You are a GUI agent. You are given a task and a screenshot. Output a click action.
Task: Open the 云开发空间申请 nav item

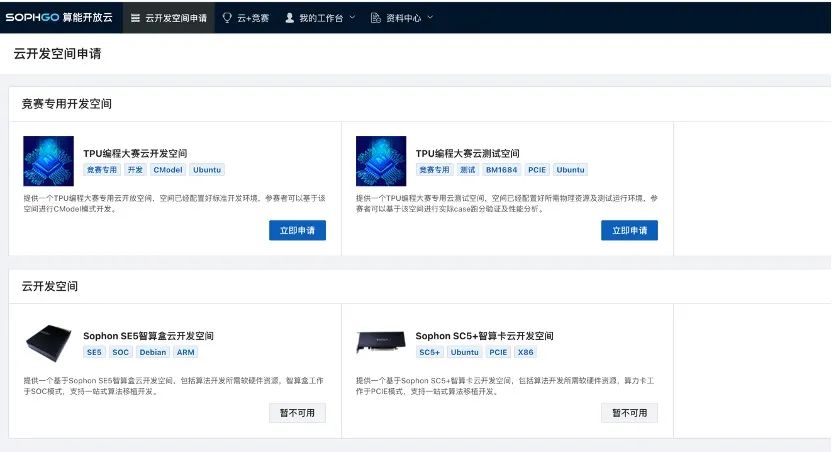pyautogui.click(x=169, y=18)
